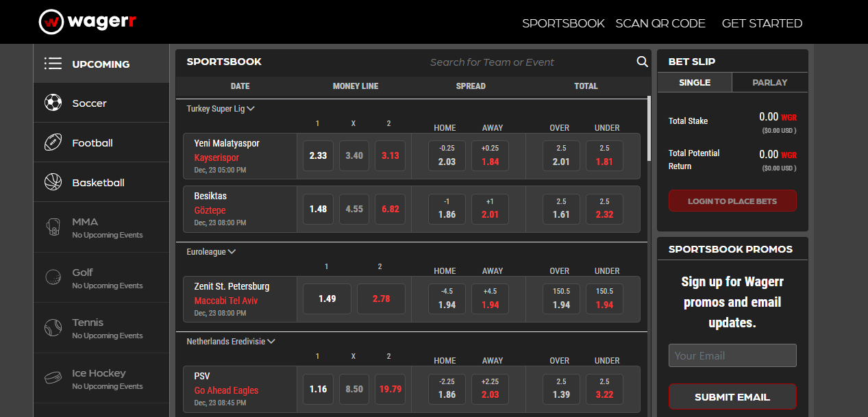The width and height of the screenshot is (868, 417).
Task: Click the MMA glove icon
Action: [53, 227]
